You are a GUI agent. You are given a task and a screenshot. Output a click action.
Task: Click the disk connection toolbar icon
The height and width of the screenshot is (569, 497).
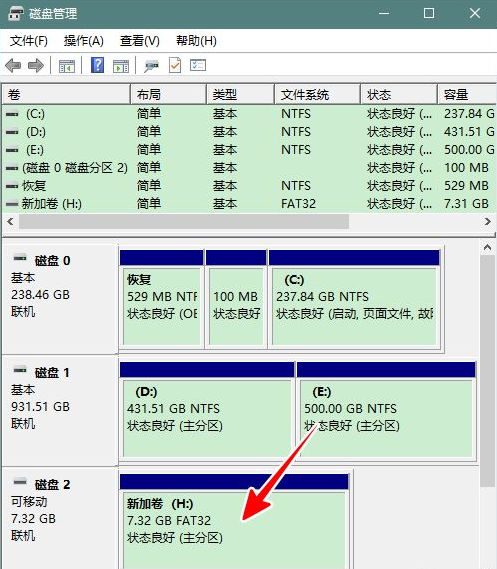coord(151,66)
